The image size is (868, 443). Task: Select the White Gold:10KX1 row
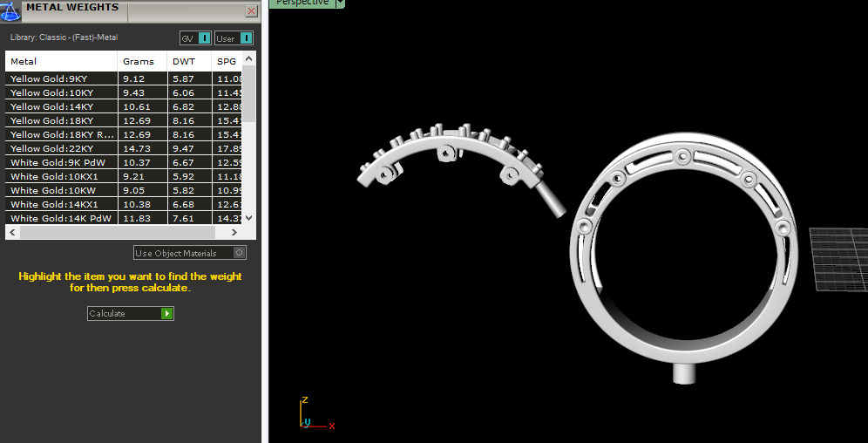tap(124, 176)
